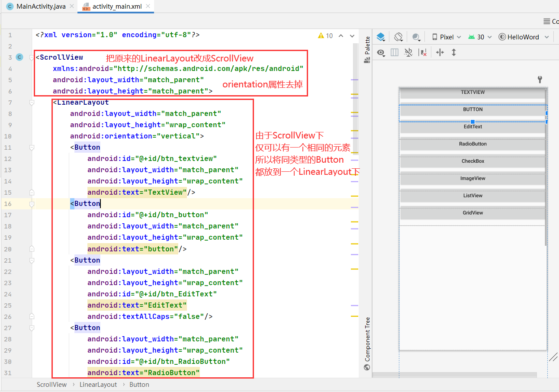This screenshot has height=392, width=559.
Task: Click the globe icon below Component Tree
Action: click(x=367, y=367)
